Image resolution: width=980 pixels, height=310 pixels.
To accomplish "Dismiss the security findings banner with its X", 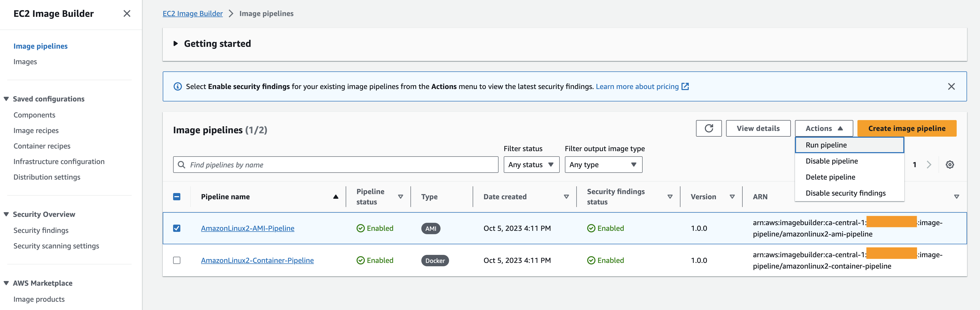I will pyautogui.click(x=951, y=86).
